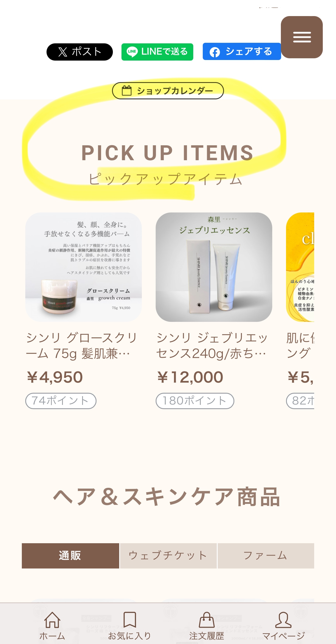Select the 通販 tab

pos(70,556)
